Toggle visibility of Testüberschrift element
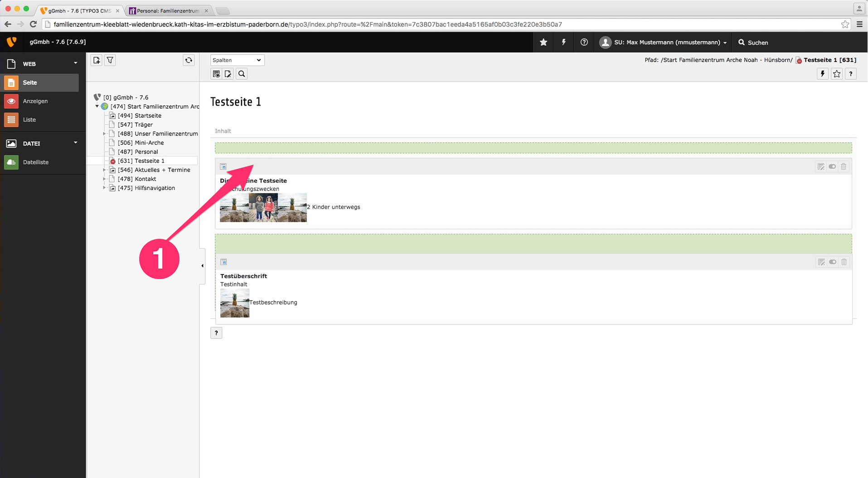The height and width of the screenshot is (478, 868). (833, 262)
